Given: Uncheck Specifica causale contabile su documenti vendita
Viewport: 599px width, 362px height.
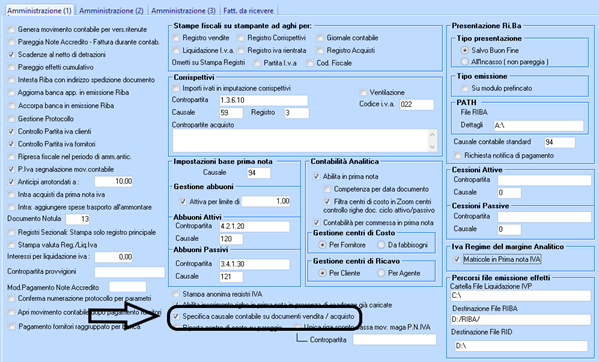Looking at the screenshot, I should coord(176,316).
